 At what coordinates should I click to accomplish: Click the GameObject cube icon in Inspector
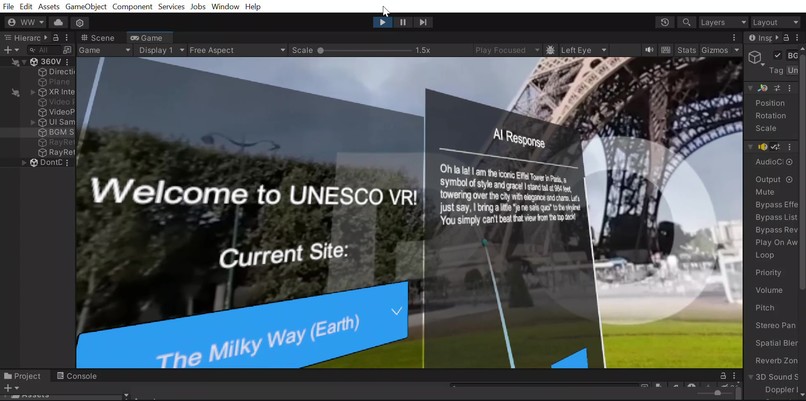pyautogui.click(x=755, y=57)
